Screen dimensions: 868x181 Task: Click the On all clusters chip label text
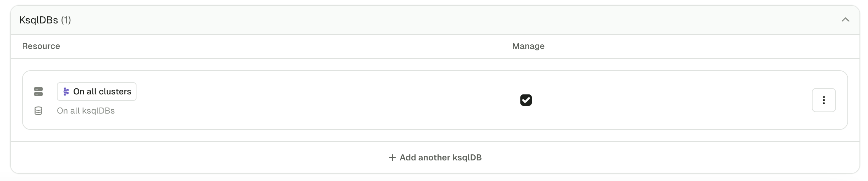102,92
